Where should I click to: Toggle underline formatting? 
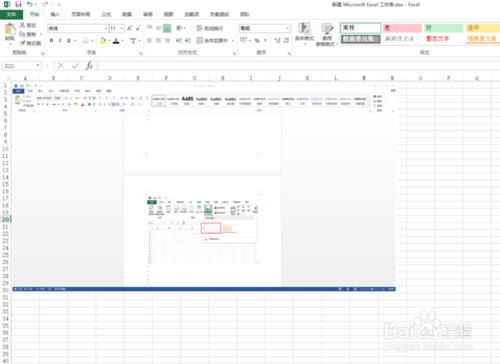tap(69, 41)
